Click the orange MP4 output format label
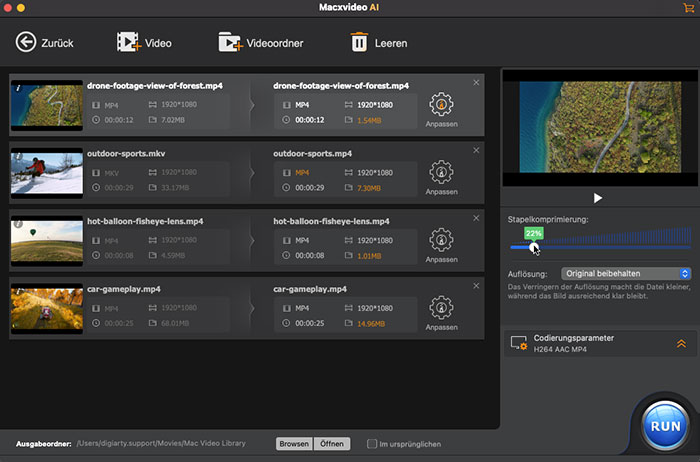This screenshot has height=462, width=700. click(302, 173)
